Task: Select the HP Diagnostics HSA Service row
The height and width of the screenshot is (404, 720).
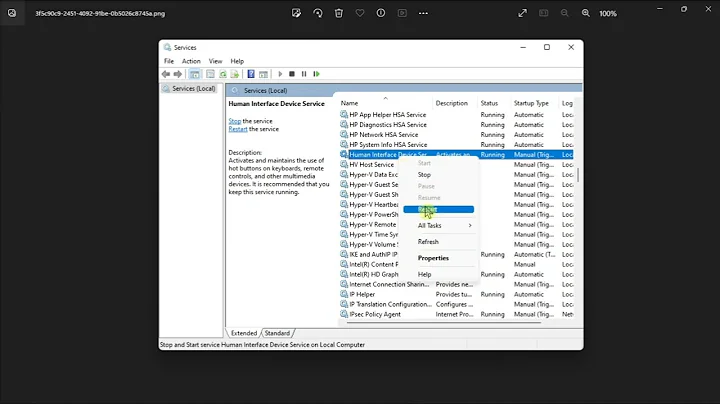Action: point(456,125)
